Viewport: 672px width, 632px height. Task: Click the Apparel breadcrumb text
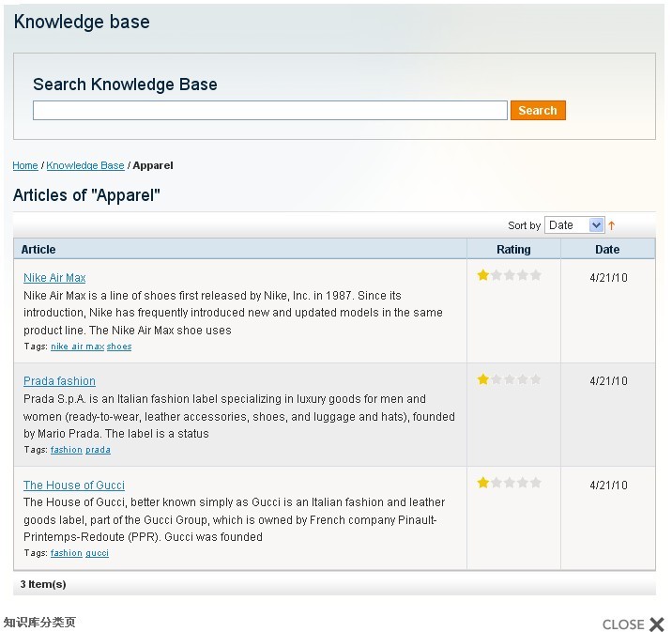[153, 165]
